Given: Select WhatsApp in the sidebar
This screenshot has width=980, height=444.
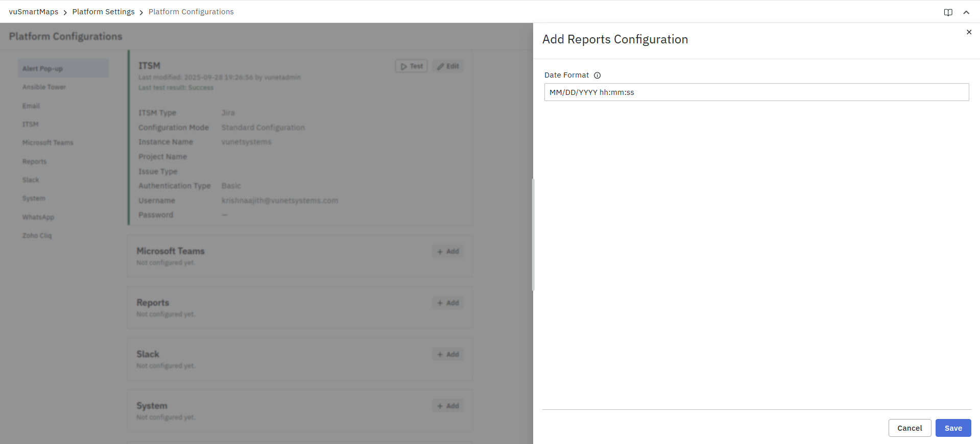Looking at the screenshot, I should coord(38,217).
